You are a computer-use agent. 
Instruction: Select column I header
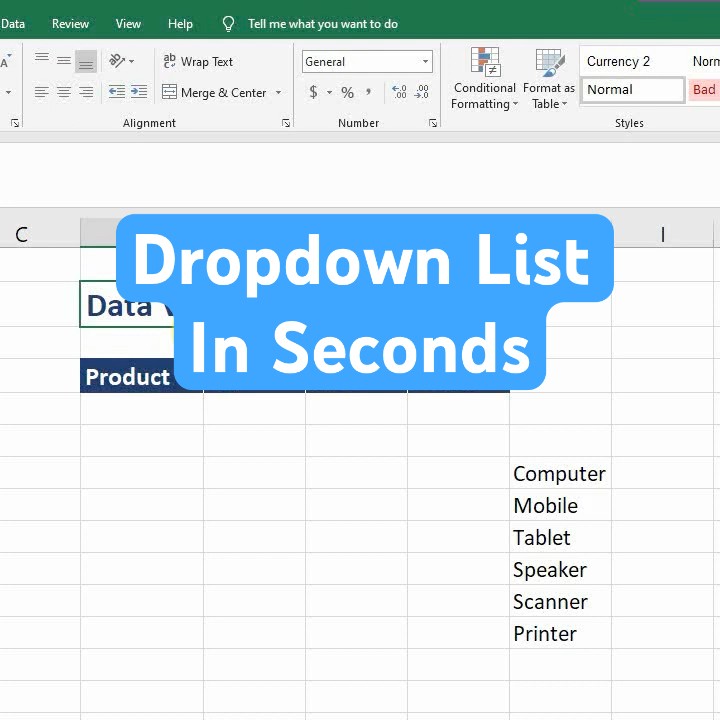click(x=662, y=234)
